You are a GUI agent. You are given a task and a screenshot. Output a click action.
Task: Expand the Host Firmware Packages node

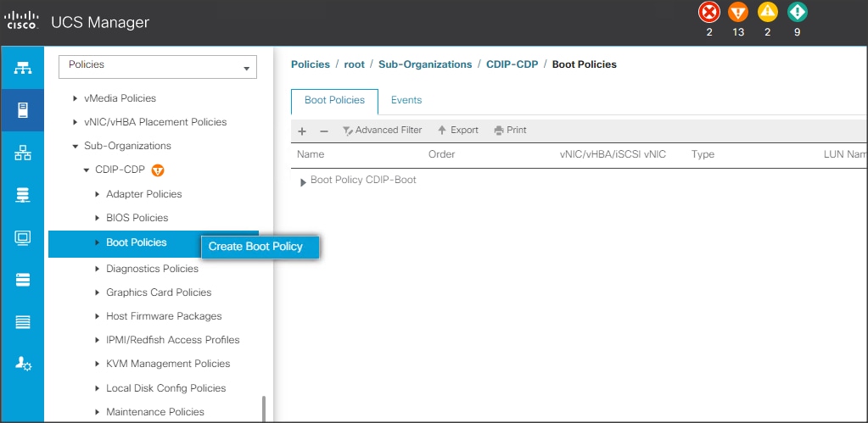pyautogui.click(x=98, y=316)
